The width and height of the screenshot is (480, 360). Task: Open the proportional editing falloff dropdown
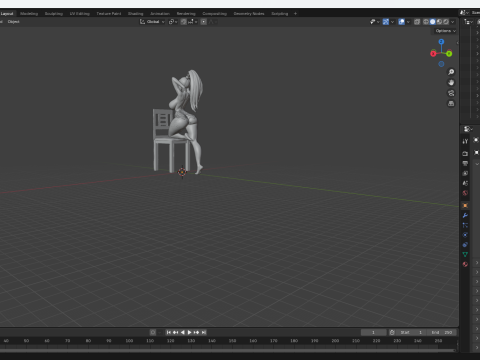point(213,22)
